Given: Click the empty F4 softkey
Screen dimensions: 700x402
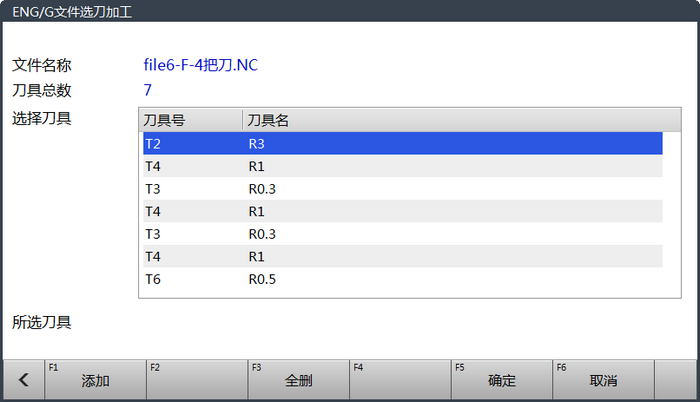Looking at the screenshot, I should (x=400, y=380).
